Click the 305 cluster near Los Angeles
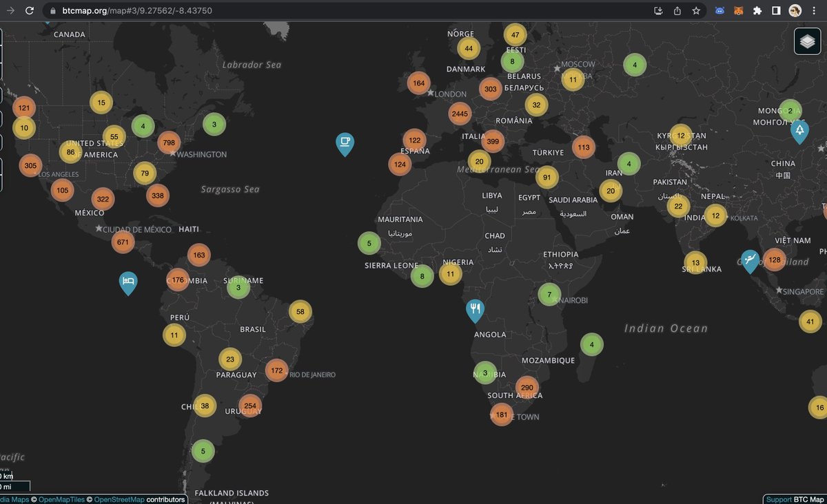The image size is (827, 504). pos(30,165)
